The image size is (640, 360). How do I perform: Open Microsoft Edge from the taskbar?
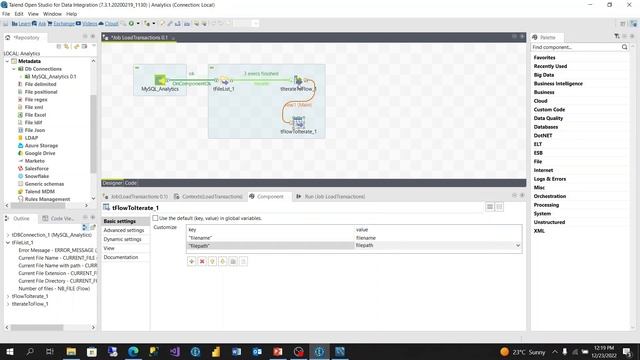[x=133, y=351]
